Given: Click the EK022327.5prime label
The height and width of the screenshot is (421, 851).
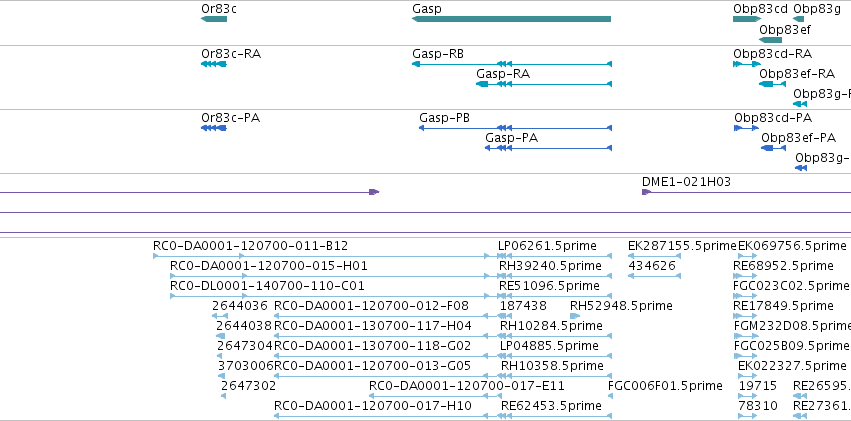Looking at the screenshot, I should pyautogui.click(x=792, y=366).
